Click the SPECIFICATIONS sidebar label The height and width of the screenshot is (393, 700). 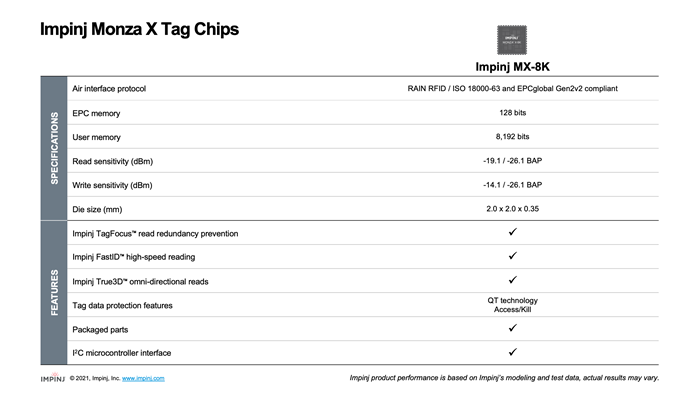54,148
